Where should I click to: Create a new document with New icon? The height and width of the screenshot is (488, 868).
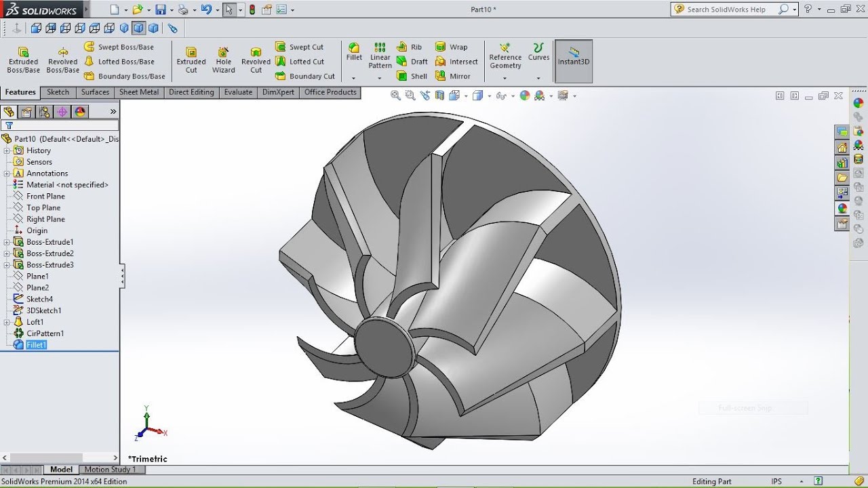(114, 9)
